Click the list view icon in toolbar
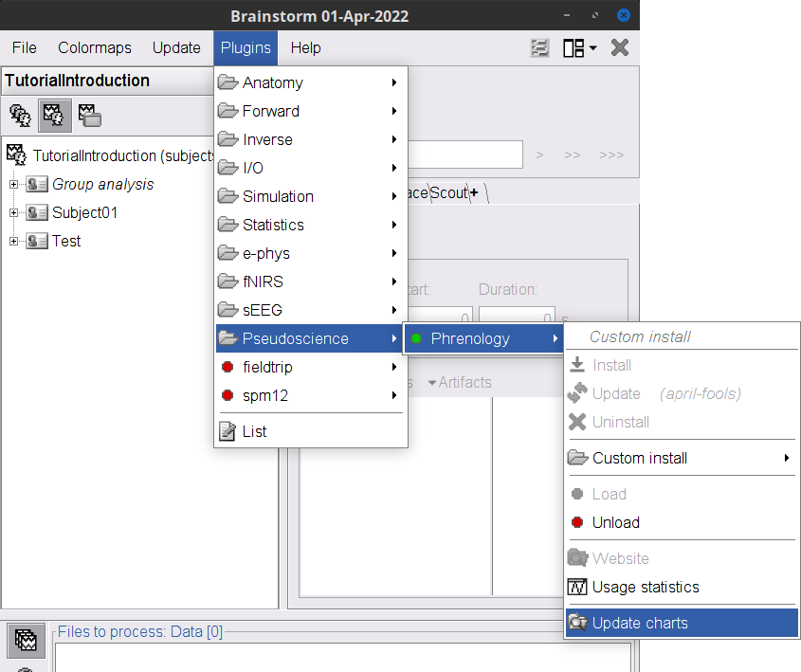The height and width of the screenshot is (672, 801). pos(539,48)
